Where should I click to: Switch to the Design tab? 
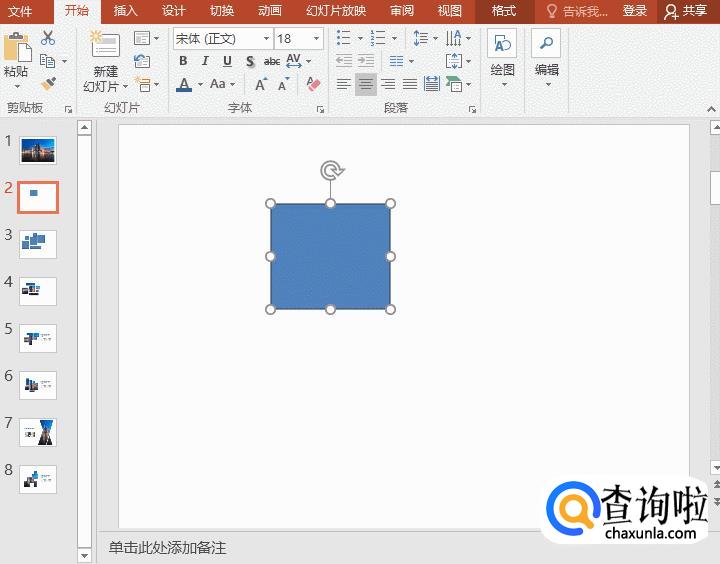coord(174,11)
